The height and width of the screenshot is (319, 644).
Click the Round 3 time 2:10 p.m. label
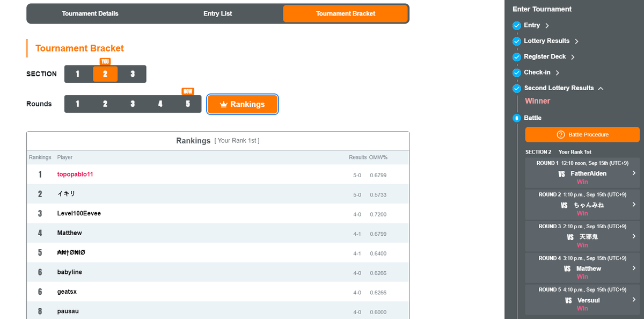point(595,226)
